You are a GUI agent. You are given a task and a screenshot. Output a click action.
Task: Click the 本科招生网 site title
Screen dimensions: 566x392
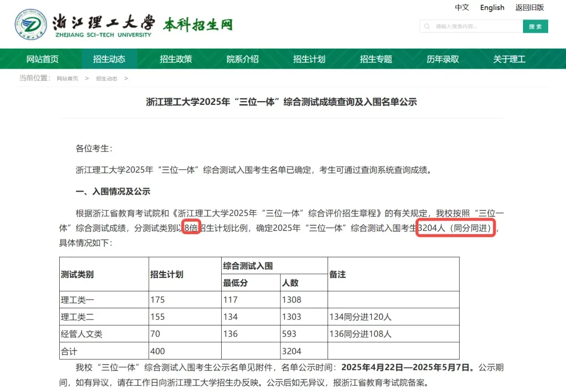(x=198, y=25)
